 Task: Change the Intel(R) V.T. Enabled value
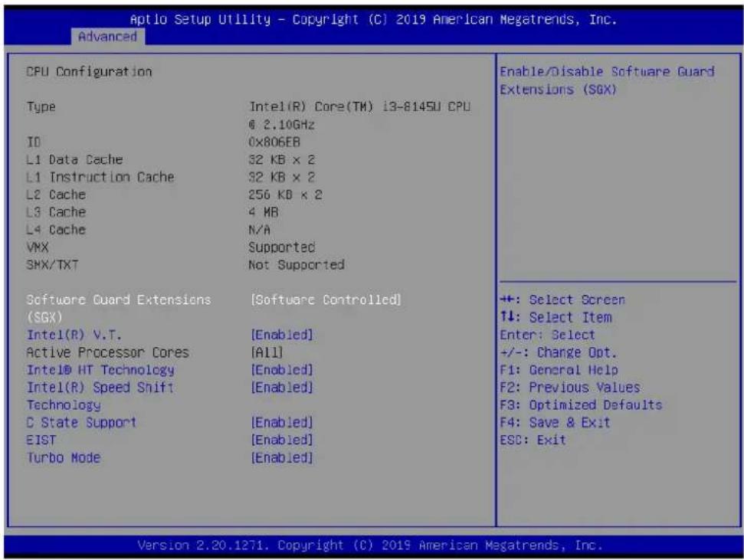point(282,335)
